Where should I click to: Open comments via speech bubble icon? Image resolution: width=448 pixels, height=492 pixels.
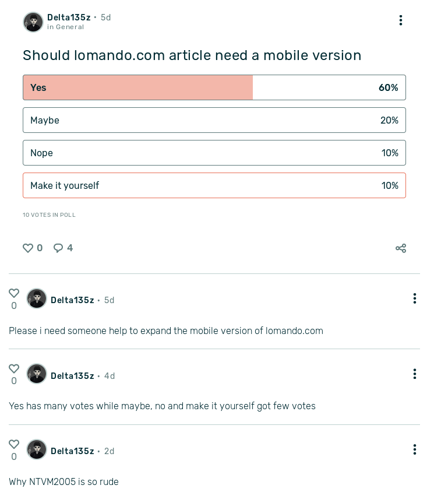58,248
